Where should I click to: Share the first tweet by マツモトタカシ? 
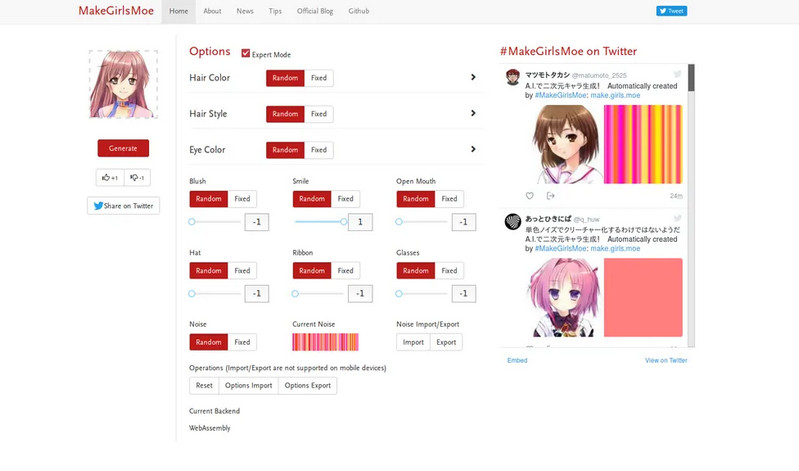click(x=550, y=196)
